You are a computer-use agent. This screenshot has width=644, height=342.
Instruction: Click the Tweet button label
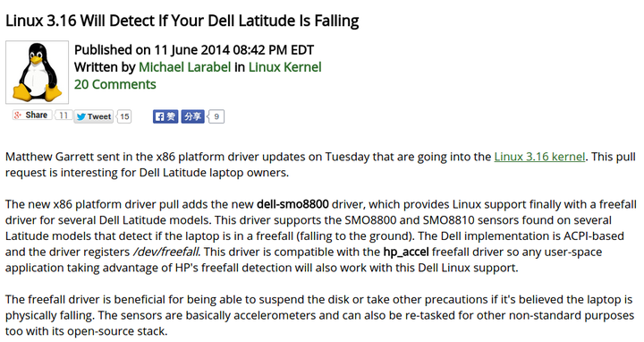[x=99, y=116]
